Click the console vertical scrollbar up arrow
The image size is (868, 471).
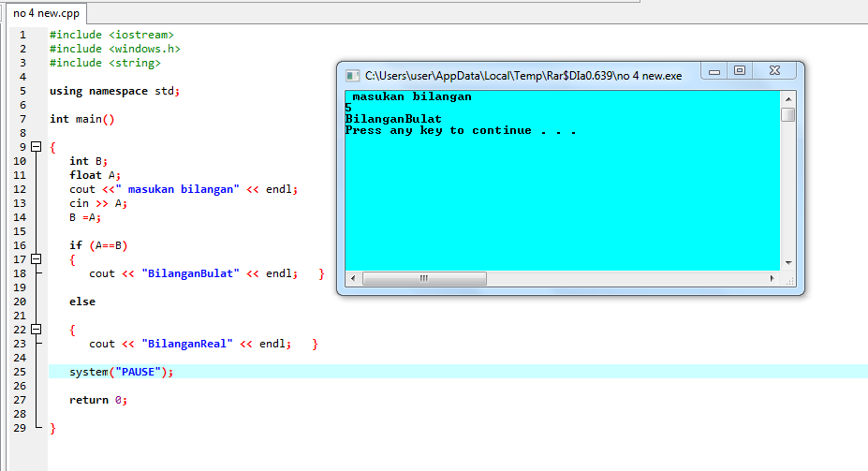[x=788, y=99]
